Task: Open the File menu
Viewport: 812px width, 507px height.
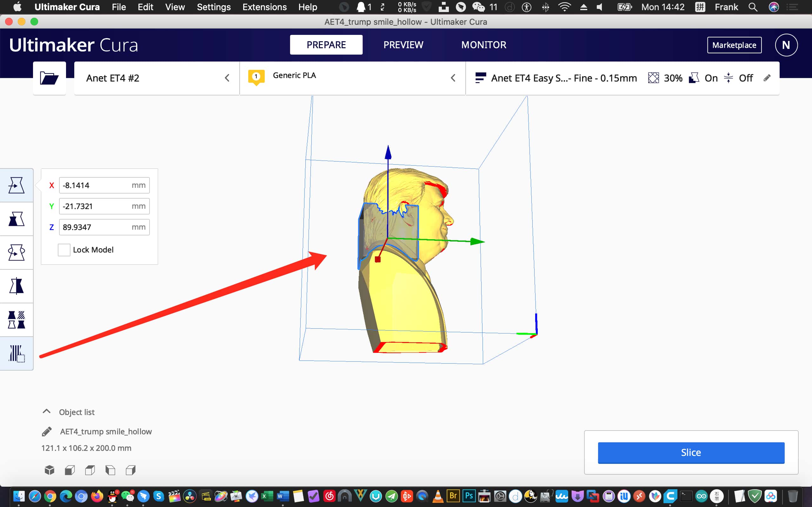Action: point(119,7)
